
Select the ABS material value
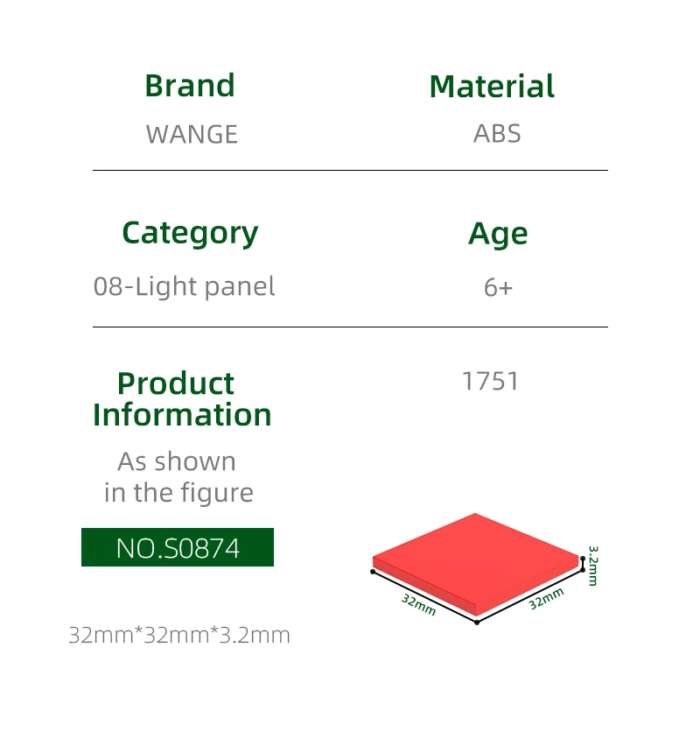497,134
